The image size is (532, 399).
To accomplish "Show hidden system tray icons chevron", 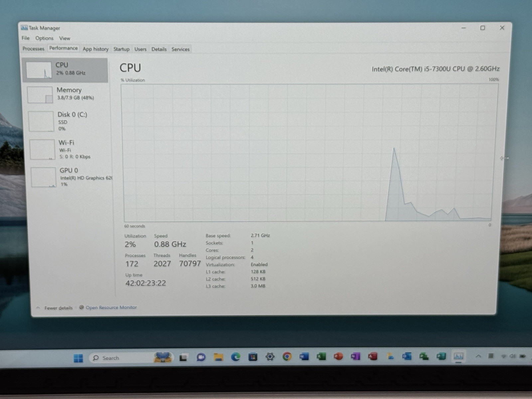I will point(478,356).
